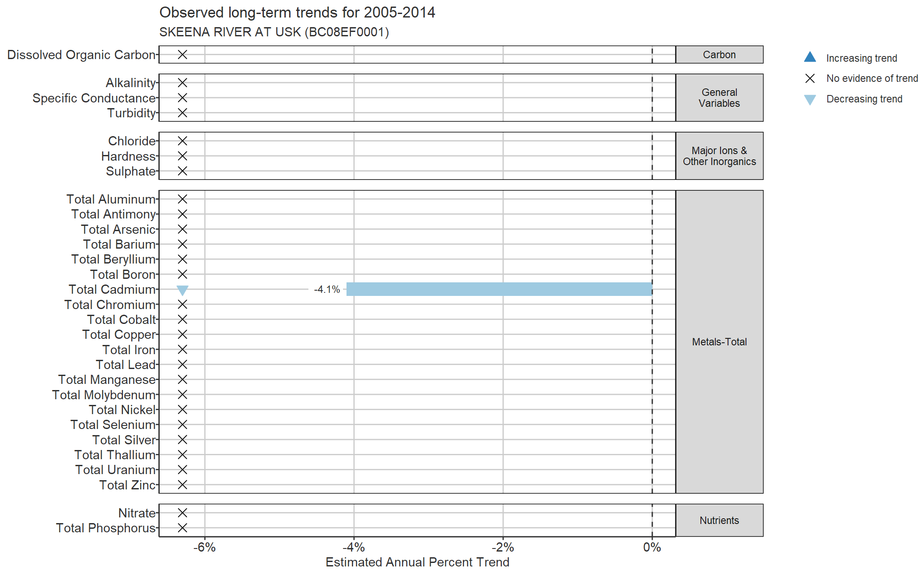
Task: Select the General Variables facet strip
Action: point(719,98)
